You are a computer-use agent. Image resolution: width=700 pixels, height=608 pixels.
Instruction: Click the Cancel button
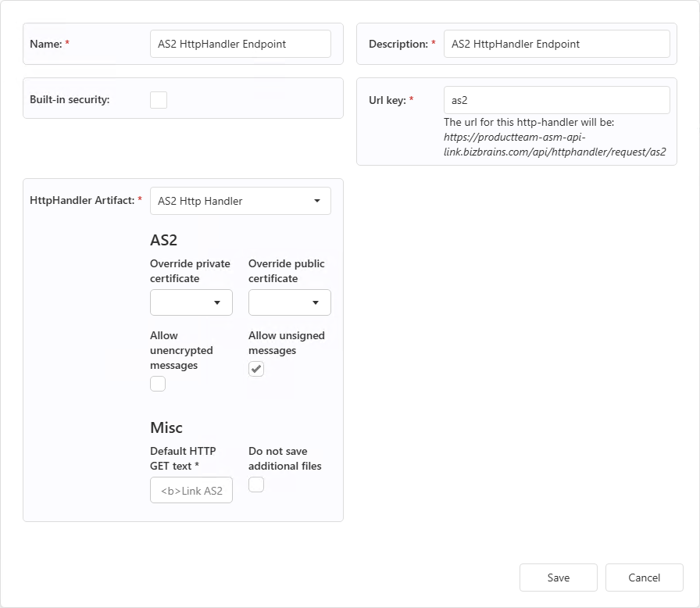tap(644, 577)
